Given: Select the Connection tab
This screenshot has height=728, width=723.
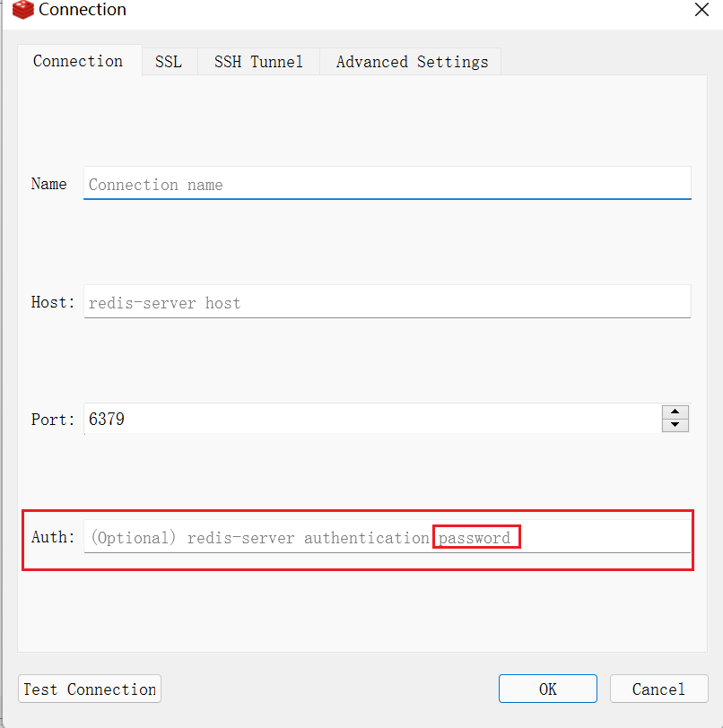Looking at the screenshot, I should click(x=79, y=60).
